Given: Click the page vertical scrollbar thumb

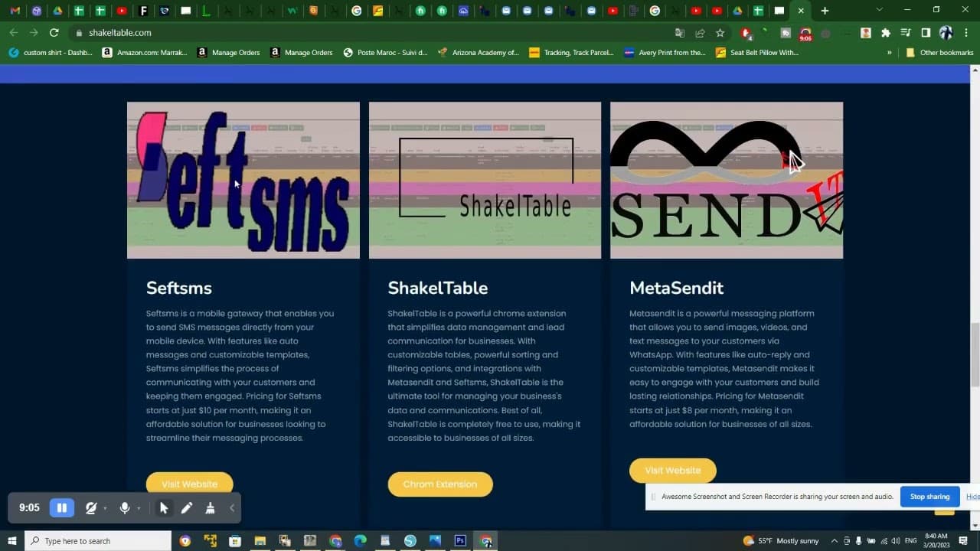Looking at the screenshot, I should click(x=975, y=355).
